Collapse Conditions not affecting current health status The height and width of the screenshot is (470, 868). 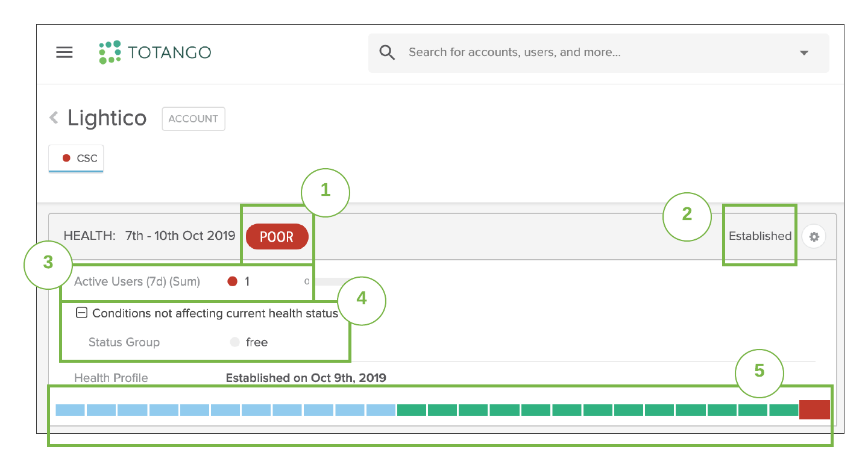click(81, 313)
